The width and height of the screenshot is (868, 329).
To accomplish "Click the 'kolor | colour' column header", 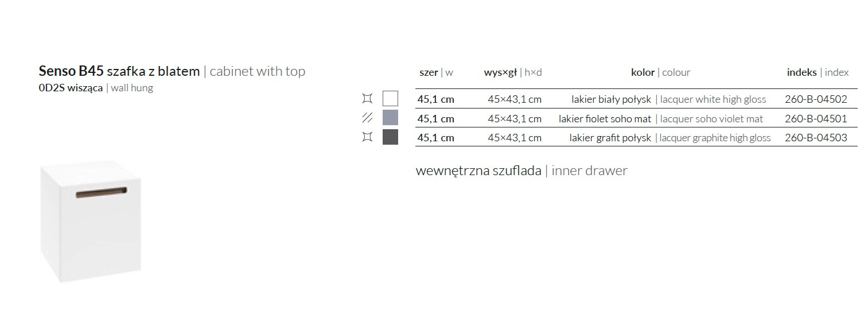I will point(660,72).
